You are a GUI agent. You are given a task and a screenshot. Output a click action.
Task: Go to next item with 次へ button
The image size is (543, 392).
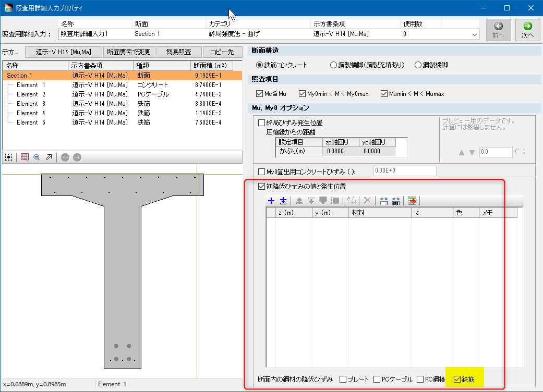tap(527, 30)
